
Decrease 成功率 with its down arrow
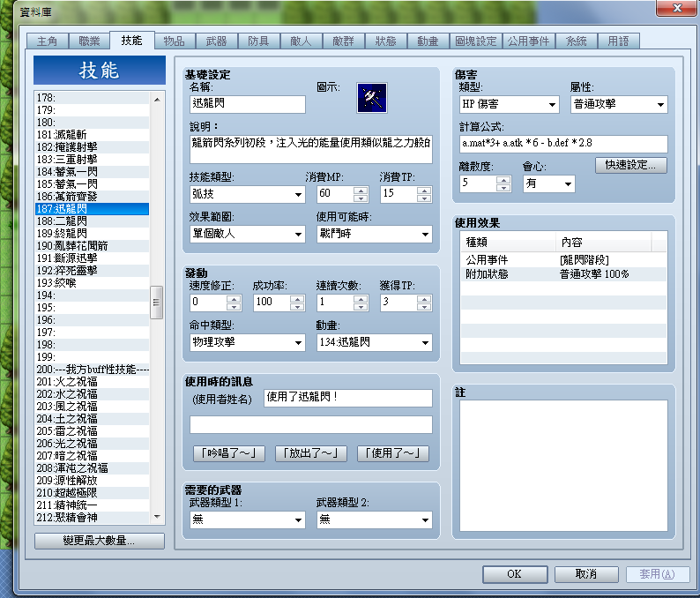297,307
